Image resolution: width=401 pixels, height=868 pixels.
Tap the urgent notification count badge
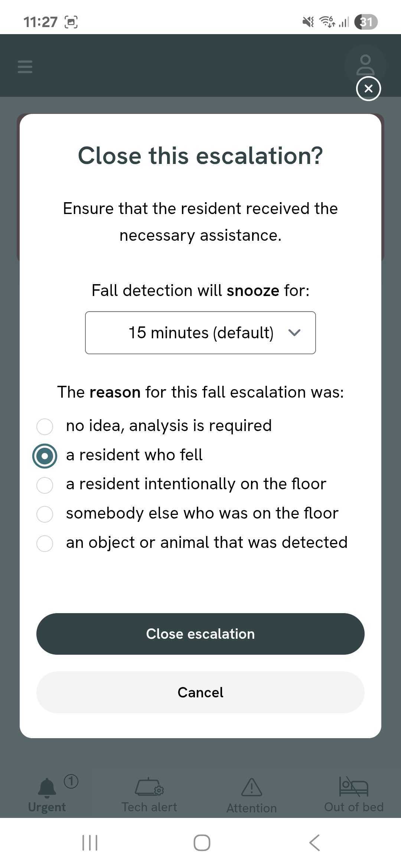[71, 781]
